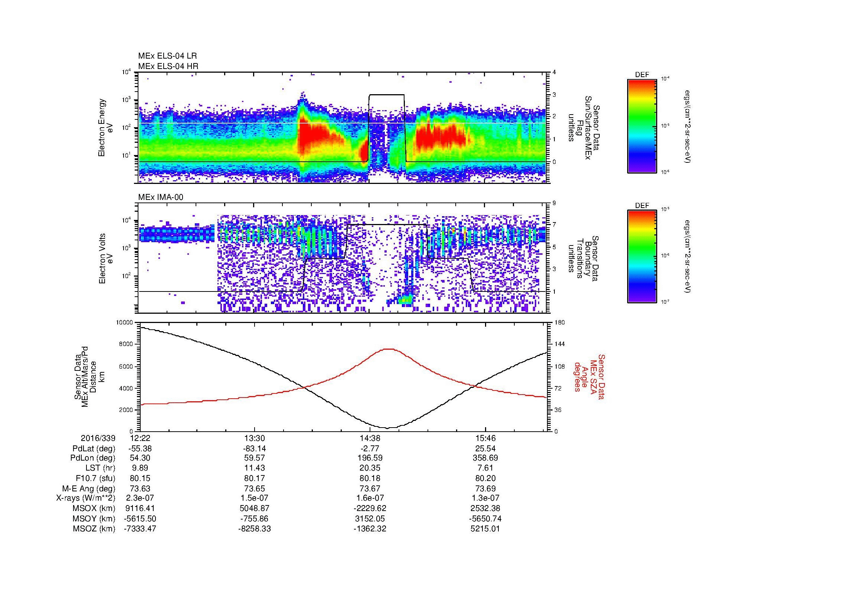868x613 pixels.
Task: Click the MSOY value '-5615.50'
Action: 140,518
